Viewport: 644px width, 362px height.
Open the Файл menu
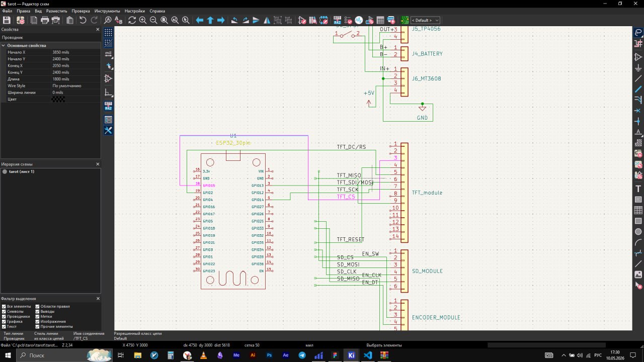click(x=7, y=11)
